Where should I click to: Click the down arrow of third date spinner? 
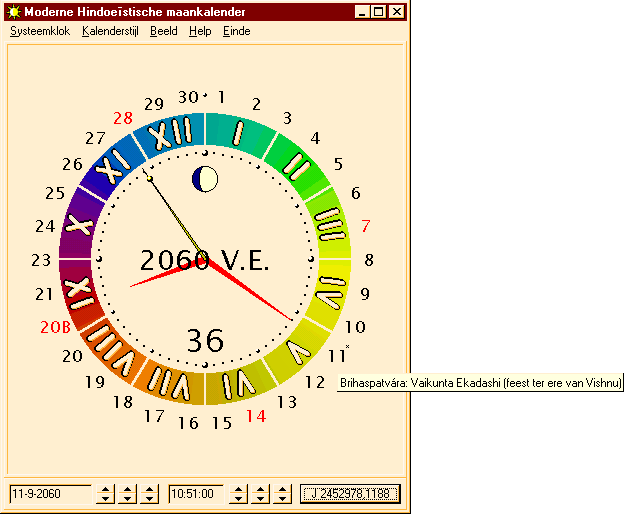point(151,498)
